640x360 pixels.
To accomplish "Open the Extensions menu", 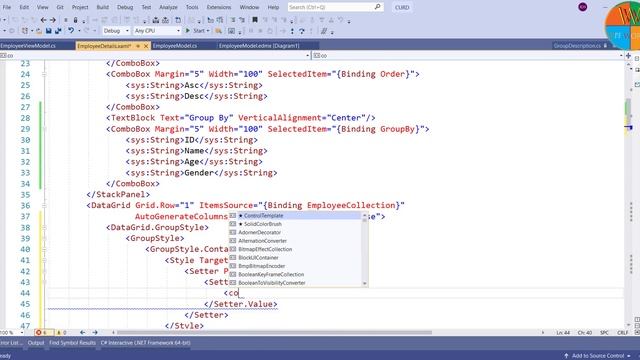I will tap(219, 7).
